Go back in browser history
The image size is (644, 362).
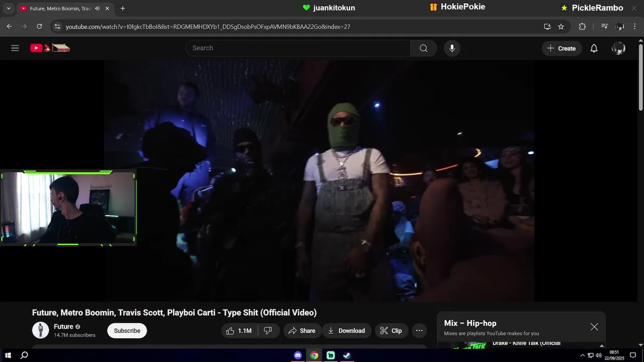10,27
